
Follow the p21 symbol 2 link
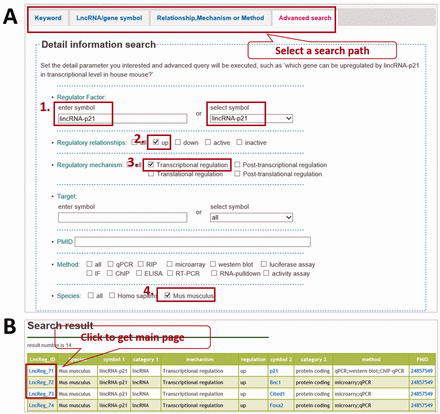tap(274, 371)
